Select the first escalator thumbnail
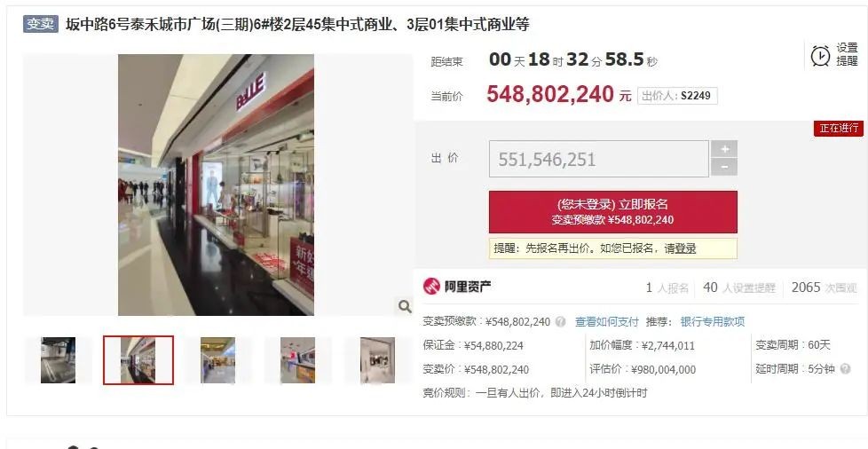The height and width of the screenshot is (449, 868). pos(58,360)
